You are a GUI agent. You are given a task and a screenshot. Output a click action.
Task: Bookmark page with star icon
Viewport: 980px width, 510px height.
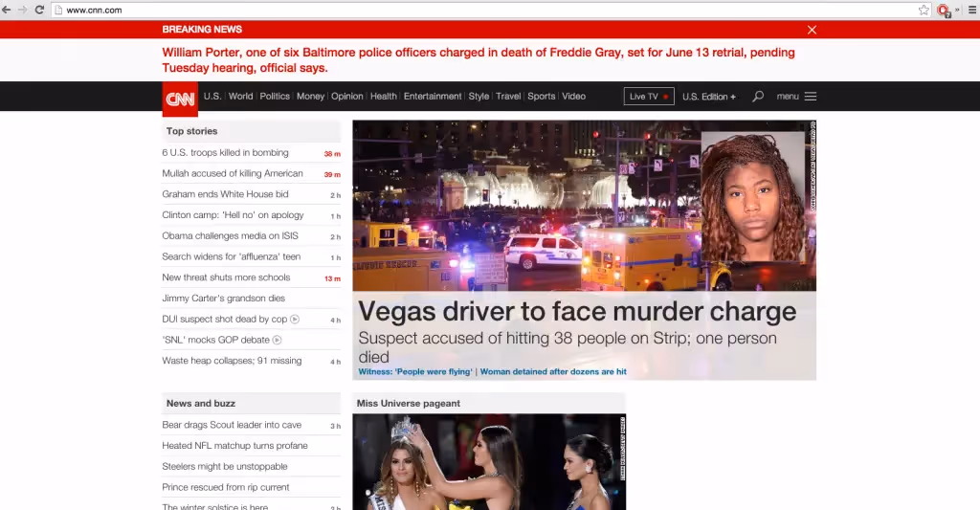coord(924,10)
